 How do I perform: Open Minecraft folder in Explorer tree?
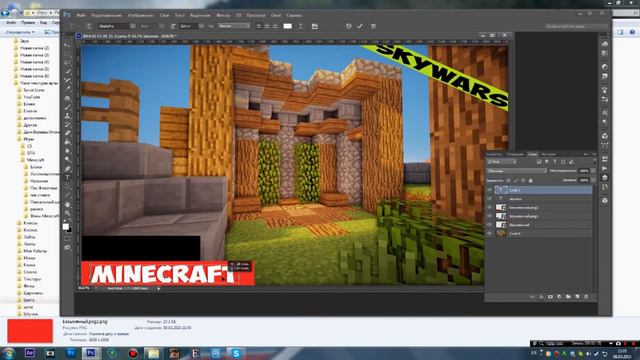pyautogui.click(x=35, y=160)
